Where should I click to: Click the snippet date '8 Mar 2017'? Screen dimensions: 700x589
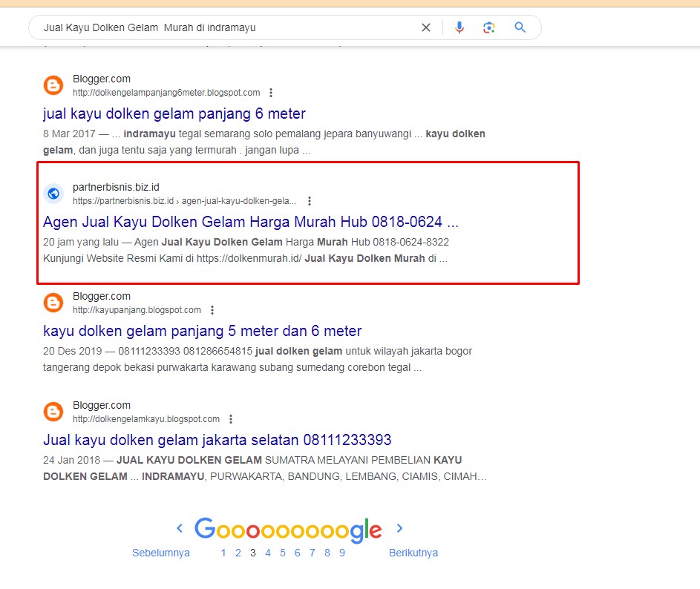(69, 134)
